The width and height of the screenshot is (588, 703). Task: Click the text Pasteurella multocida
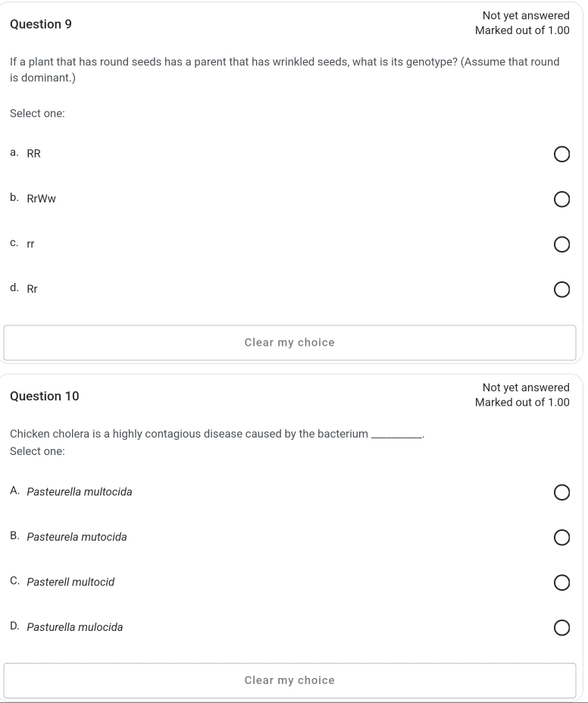point(79,491)
